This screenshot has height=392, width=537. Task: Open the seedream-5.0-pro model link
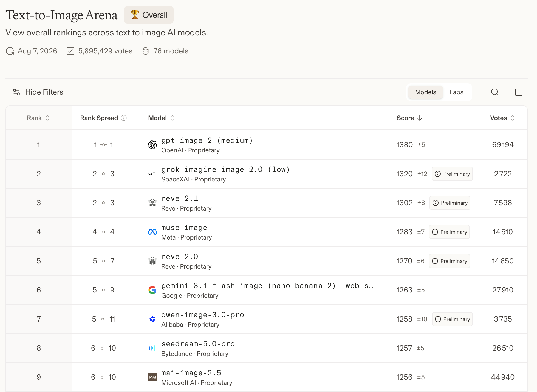198,344
